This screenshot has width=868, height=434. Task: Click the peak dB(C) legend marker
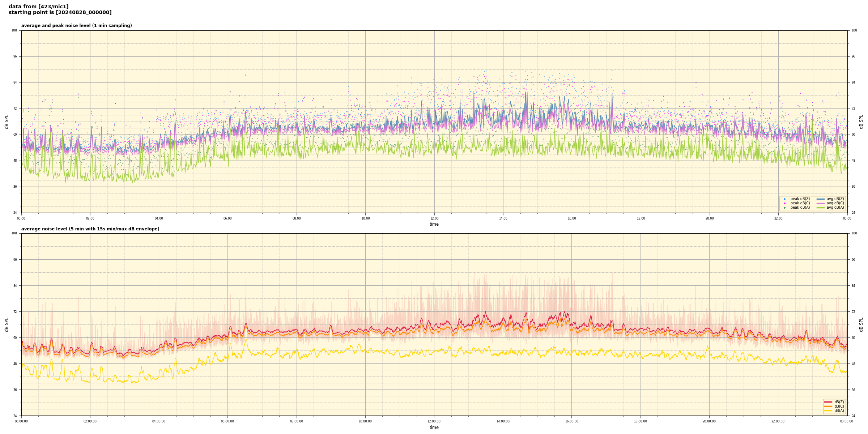click(x=784, y=203)
